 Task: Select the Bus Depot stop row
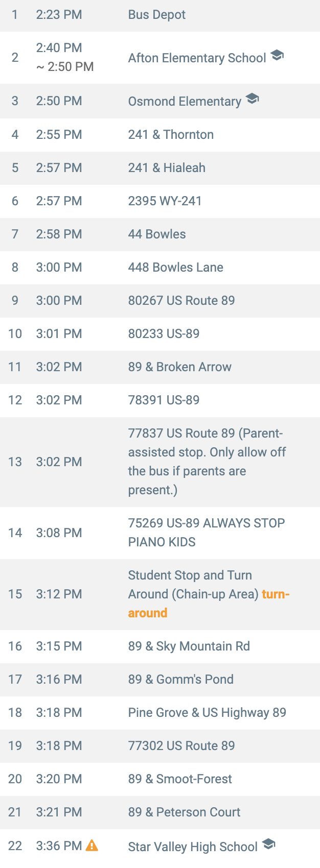coord(156,15)
